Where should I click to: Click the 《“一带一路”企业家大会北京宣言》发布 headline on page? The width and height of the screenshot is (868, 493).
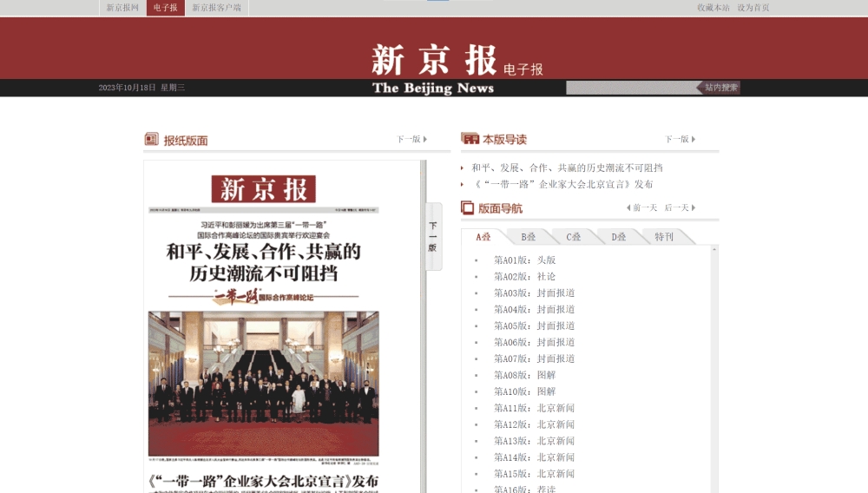click(264, 481)
